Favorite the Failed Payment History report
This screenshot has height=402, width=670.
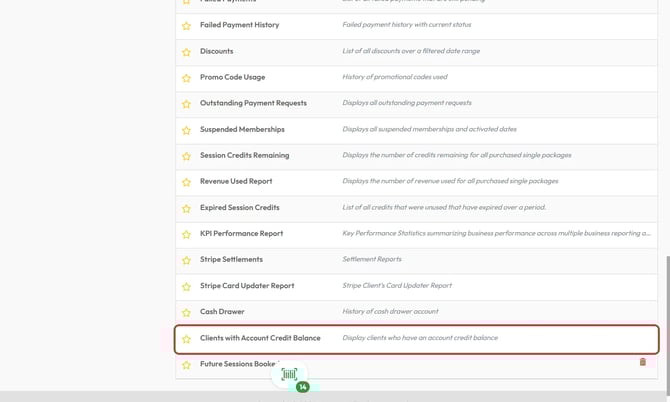point(186,26)
